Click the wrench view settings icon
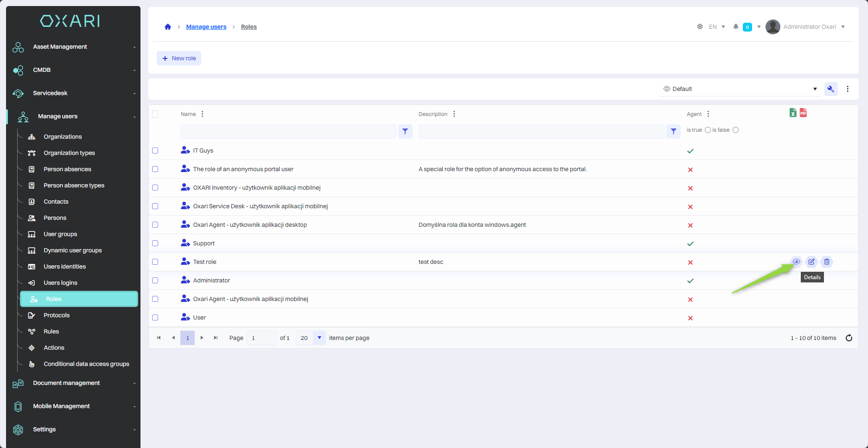Viewport: 868px width, 448px height. pyautogui.click(x=830, y=89)
